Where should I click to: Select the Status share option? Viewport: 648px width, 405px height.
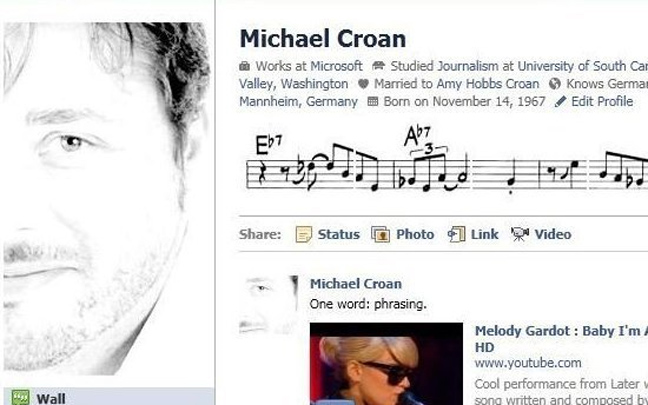[338, 234]
